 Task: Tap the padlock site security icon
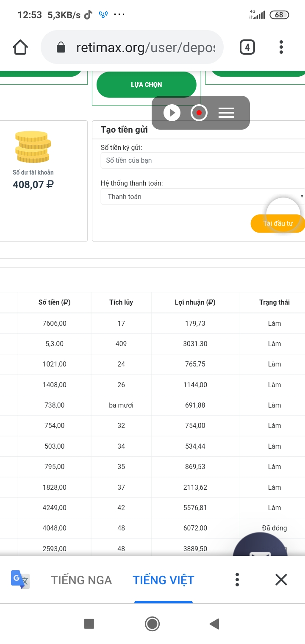tap(61, 47)
